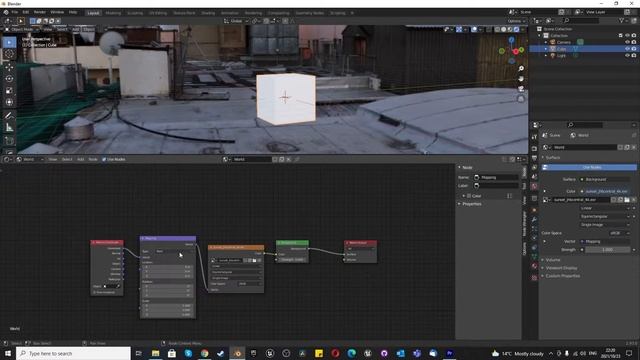Open the Edit menu

26,12
